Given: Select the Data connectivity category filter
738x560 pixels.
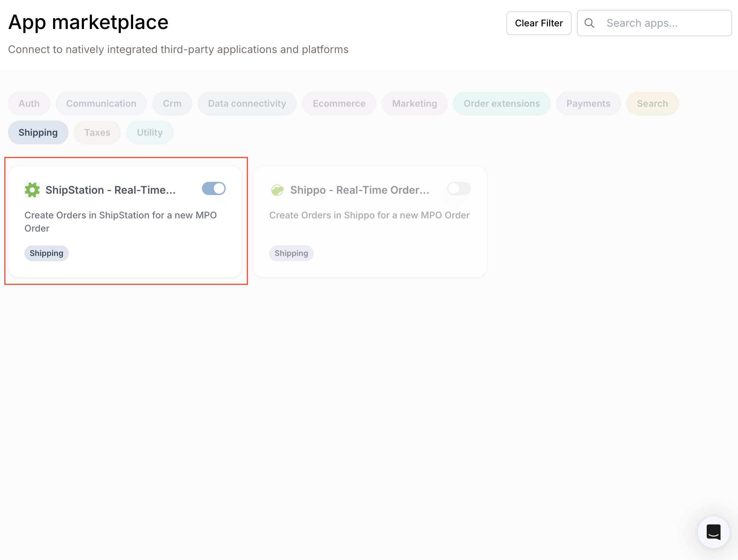Looking at the screenshot, I should [x=247, y=103].
